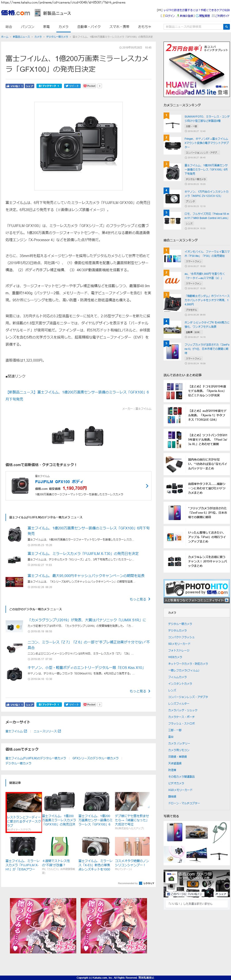
Task: Open the FUJIFILM X-T30 発売日 news item
Action: click(x=83, y=554)
